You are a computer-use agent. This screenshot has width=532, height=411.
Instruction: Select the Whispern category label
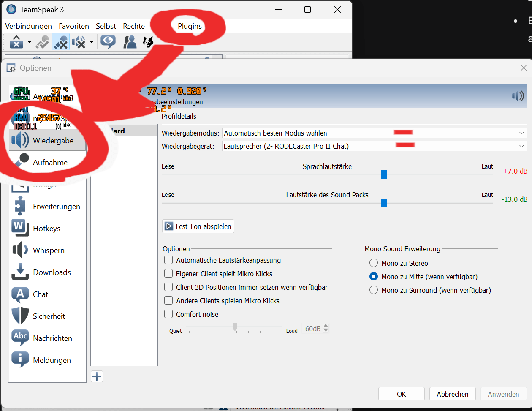click(x=49, y=250)
